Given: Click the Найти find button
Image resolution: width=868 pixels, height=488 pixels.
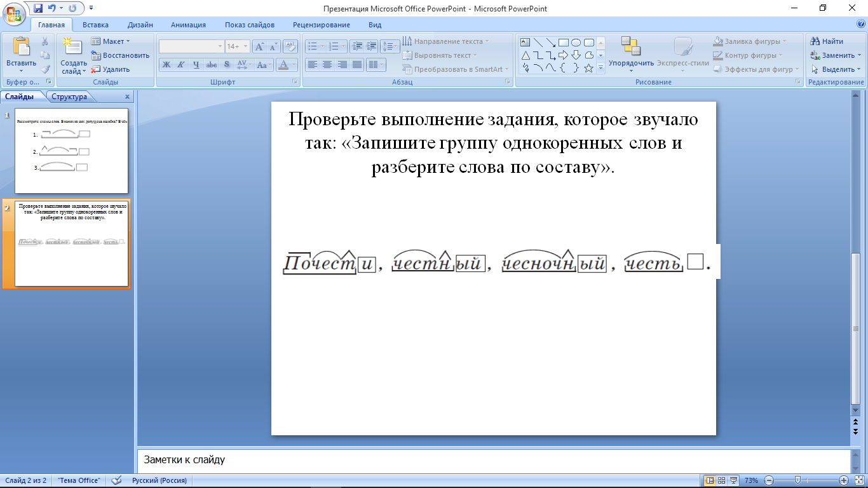Looking at the screenshot, I should pos(827,41).
